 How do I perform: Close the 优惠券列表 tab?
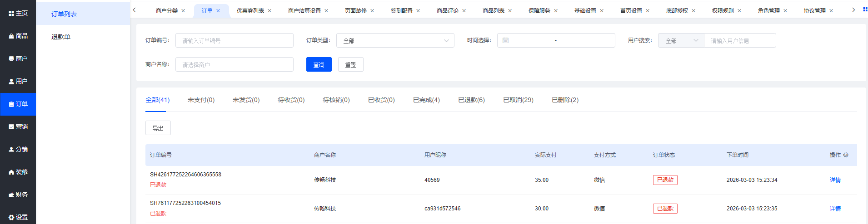269,11
